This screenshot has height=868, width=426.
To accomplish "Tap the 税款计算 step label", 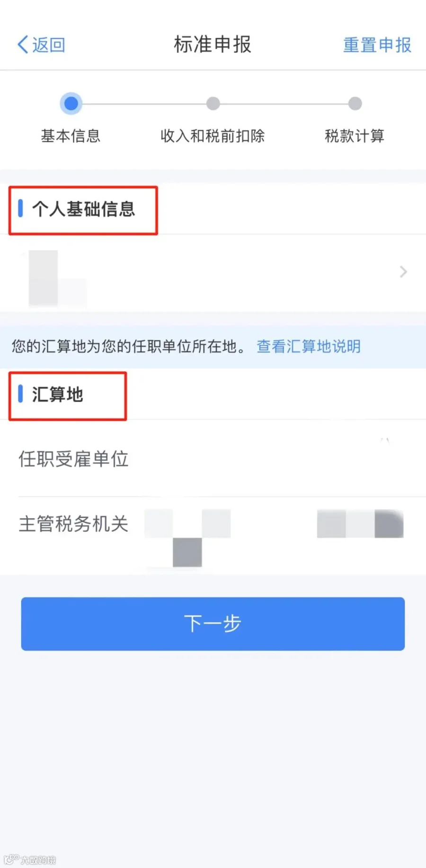I will point(355,136).
